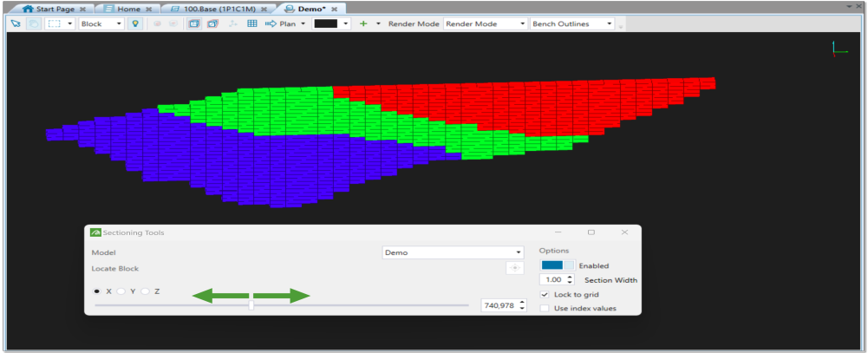Click the Locate Block crosshair button

click(x=515, y=268)
